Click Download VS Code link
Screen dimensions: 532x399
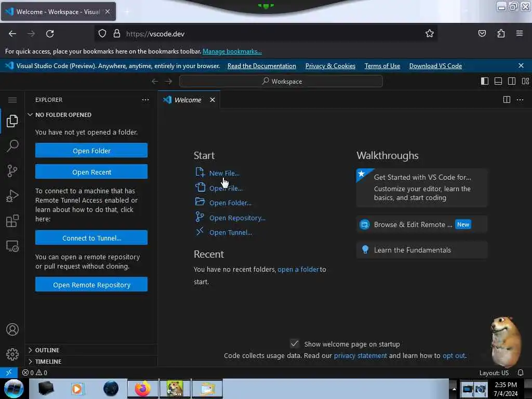(435, 66)
